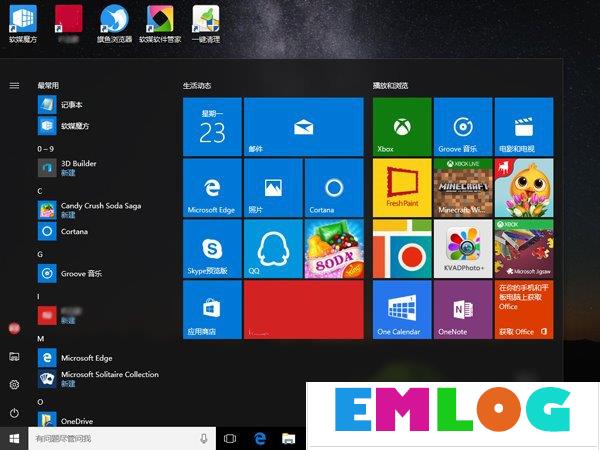Click the letter G index header

tap(40, 254)
